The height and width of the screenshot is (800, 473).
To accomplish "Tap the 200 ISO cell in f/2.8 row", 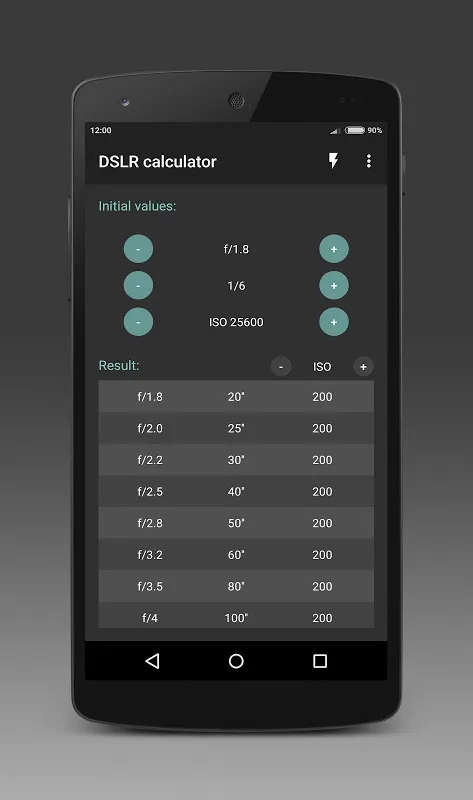I will click(322, 523).
